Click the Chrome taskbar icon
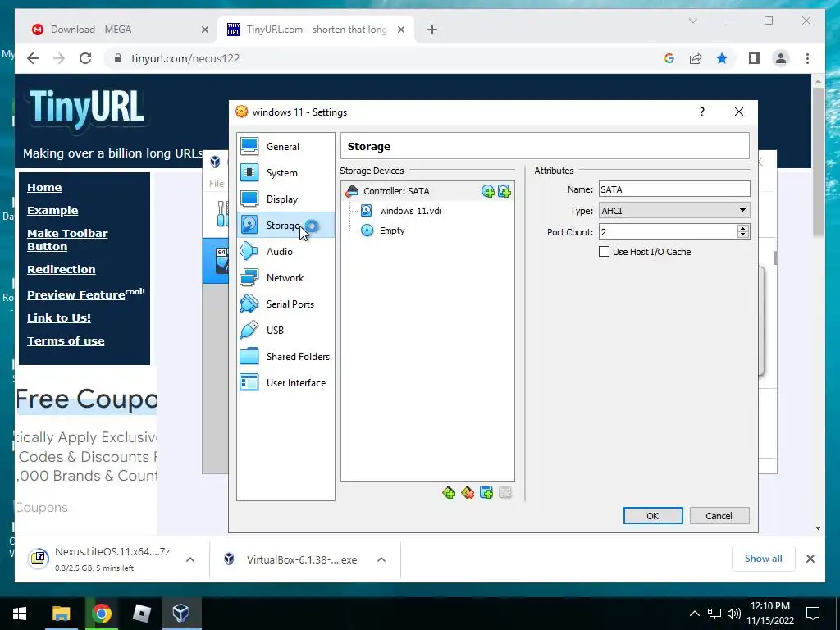 click(x=101, y=614)
